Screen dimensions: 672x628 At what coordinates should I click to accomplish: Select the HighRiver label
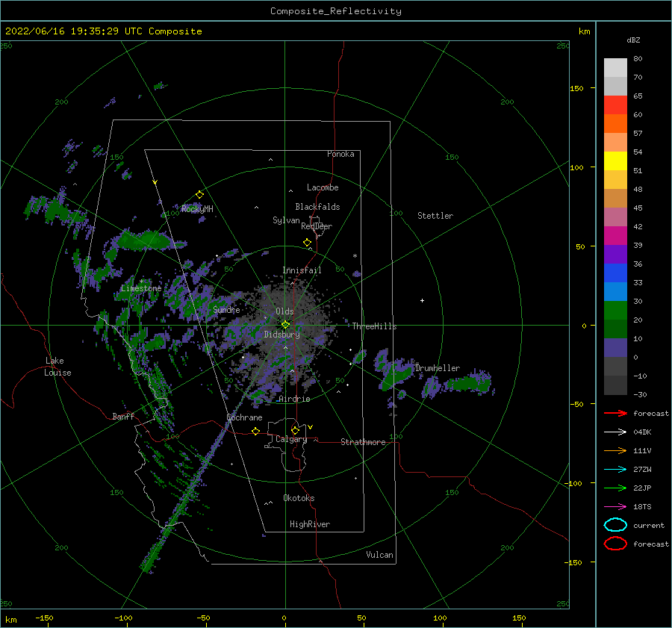pos(310,524)
